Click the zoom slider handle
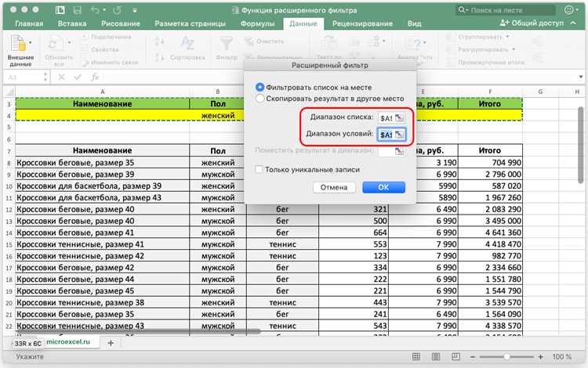Image resolution: width=588 pixels, height=368 pixels. click(506, 357)
